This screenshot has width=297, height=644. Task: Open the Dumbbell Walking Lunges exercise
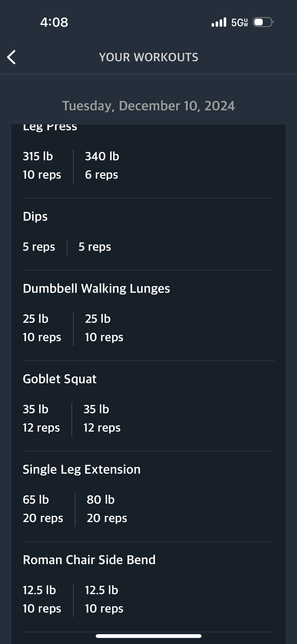(x=96, y=288)
